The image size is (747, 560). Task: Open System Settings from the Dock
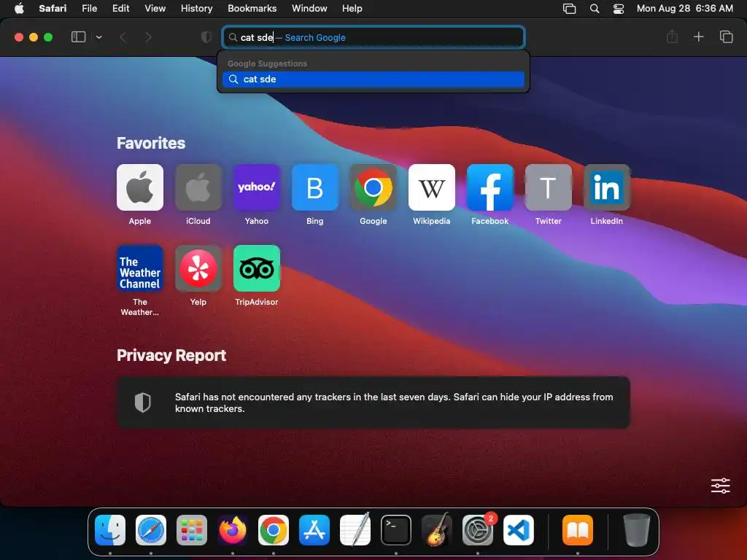coord(478,530)
